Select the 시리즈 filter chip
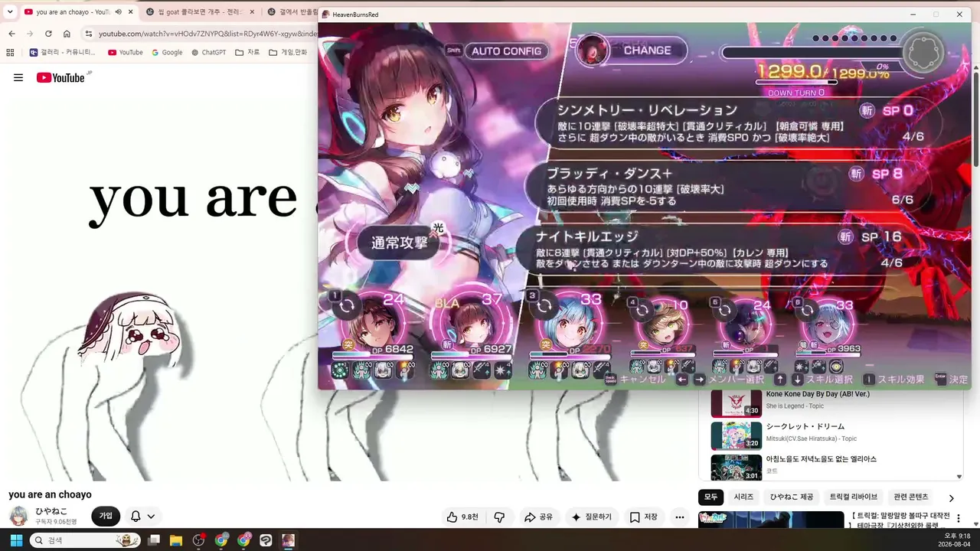Image resolution: width=980 pixels, height=551 pixels. click(x=743, y=497)
